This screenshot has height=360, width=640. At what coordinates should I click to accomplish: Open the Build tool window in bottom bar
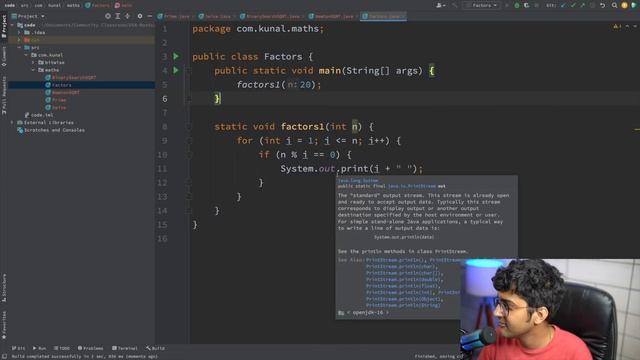pyautogui.click(x=155, y=348)
